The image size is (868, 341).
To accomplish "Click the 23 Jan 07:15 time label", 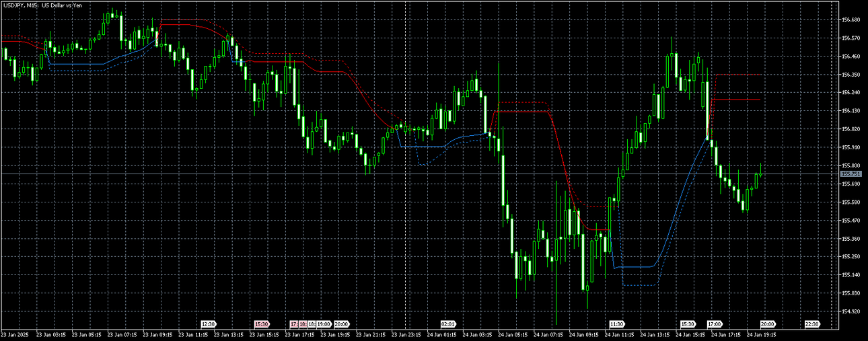I will point(121,334).
